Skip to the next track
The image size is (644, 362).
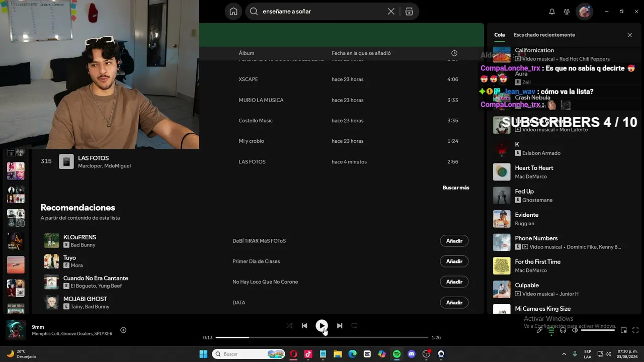pyautogui.click(x=340, y=326)
